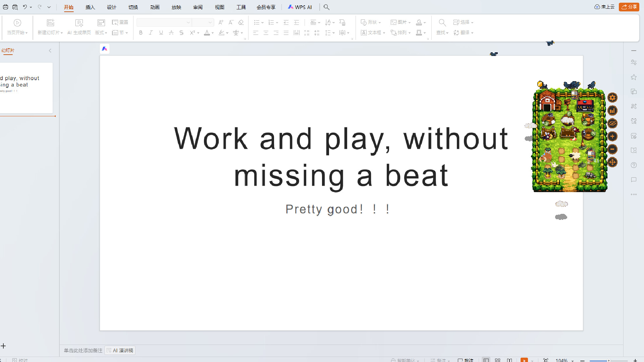Click the AI speech notes button
644x362 pixels.
pos(120,350)
